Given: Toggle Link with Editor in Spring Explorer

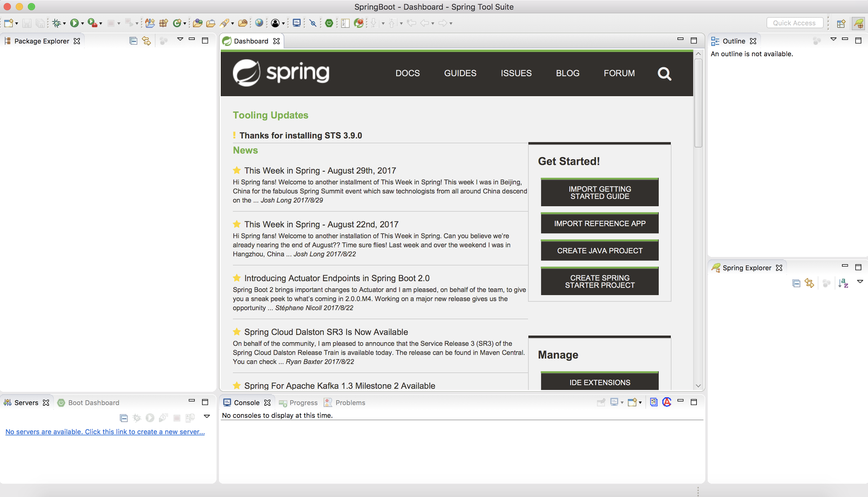Looking at the screenshot, I should pyautogui.click(x=810, y=283).
